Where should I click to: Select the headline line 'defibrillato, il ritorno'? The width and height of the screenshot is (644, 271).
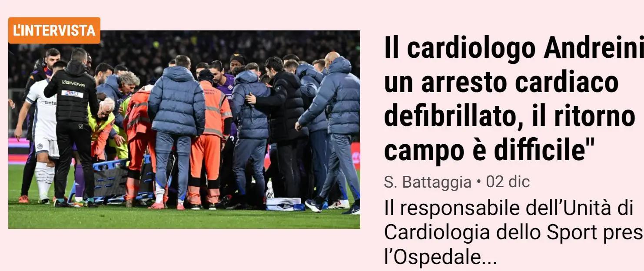click(510, 116)
